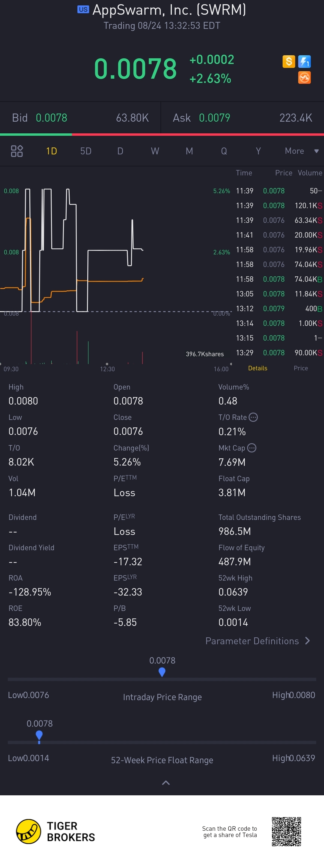The height and width of the screenshot is (868, 324).
Task: Select the Price distribution tab
Action: point(301,368)
